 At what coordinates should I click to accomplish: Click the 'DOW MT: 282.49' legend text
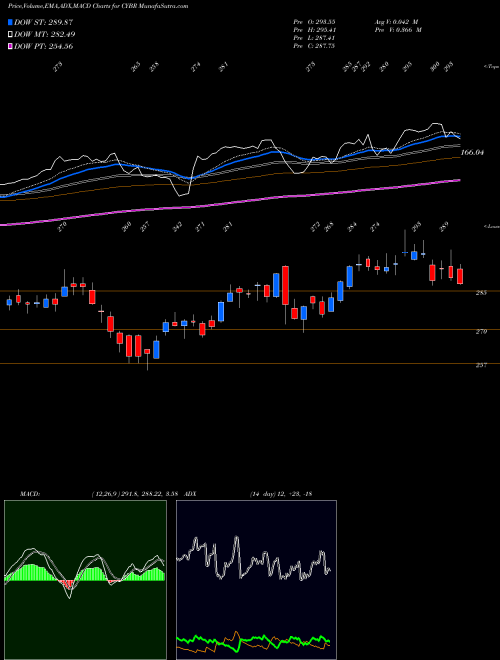[x=45, y=35]
